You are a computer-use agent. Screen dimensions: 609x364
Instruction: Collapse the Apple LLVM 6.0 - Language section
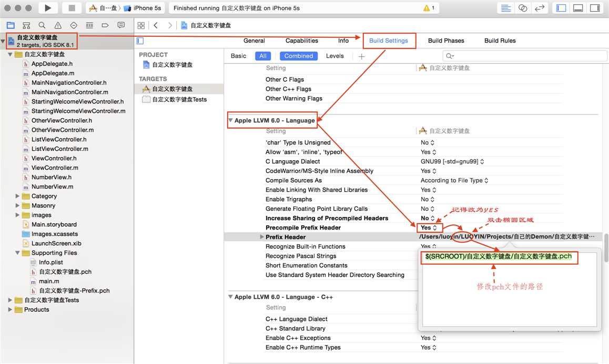click(230, 120)
